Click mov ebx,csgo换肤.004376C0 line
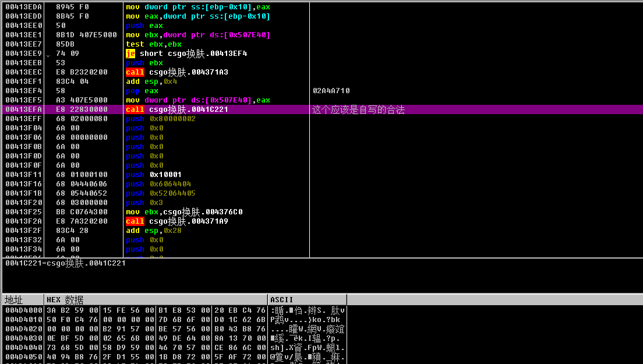643x364 pixels. pos(184,212)
